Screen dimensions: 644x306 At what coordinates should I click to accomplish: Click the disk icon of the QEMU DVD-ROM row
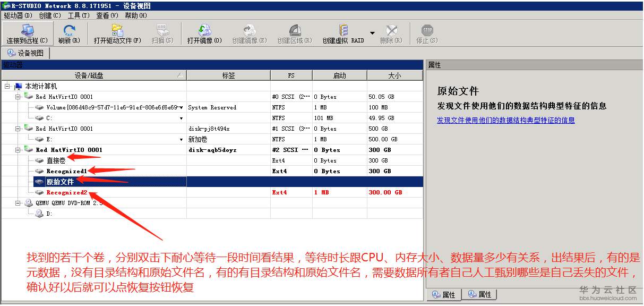point(29,203)
